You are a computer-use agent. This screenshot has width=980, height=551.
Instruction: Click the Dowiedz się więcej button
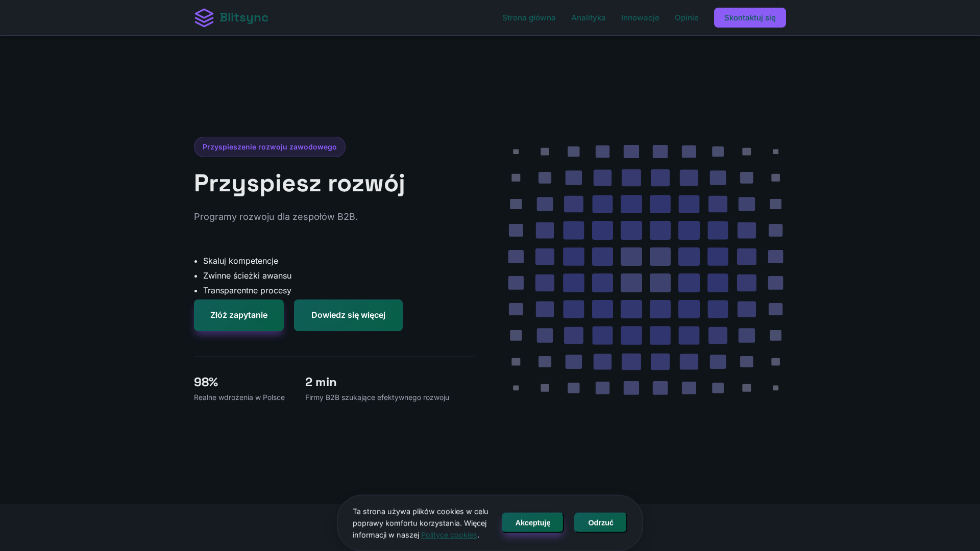coord(348,315)
